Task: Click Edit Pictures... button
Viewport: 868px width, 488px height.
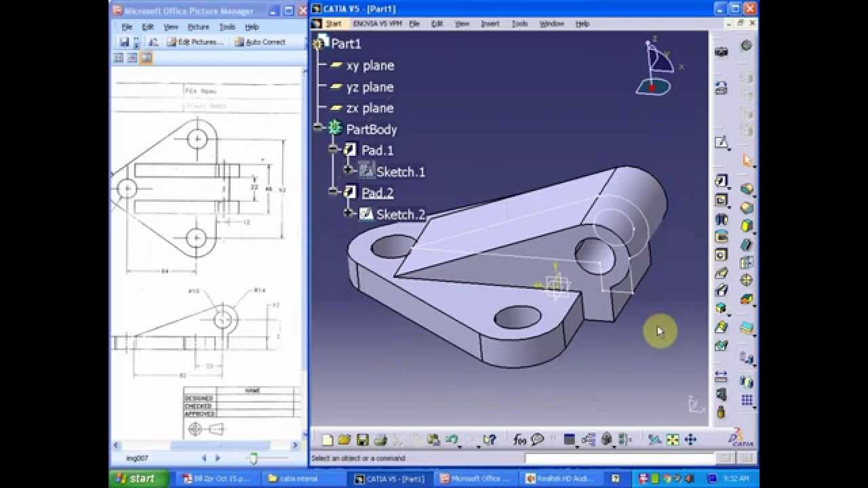Action: [x=195, y=42]
